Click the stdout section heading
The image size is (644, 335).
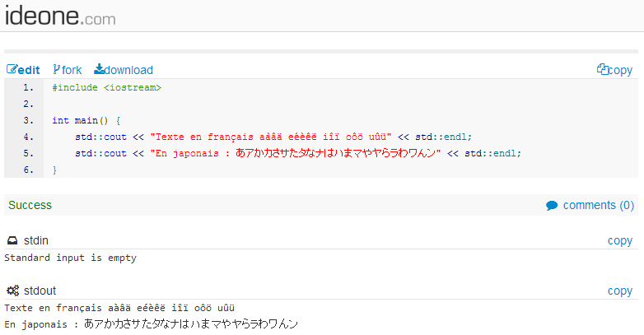tap(40, 291)
